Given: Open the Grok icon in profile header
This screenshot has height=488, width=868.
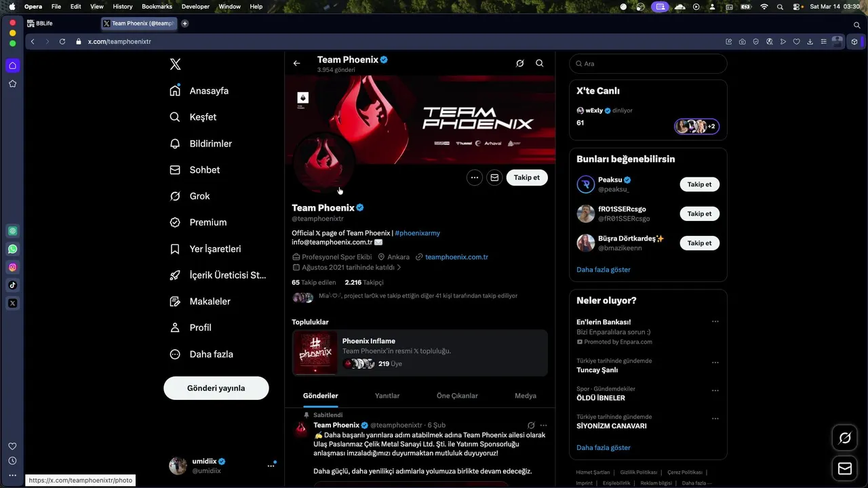Looking at the screenshot, I should 520,63.
